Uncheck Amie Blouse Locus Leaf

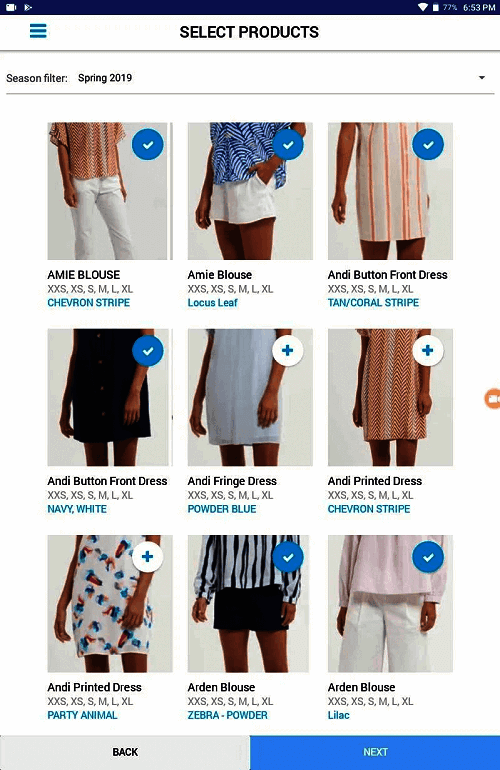tap(288, 144)
